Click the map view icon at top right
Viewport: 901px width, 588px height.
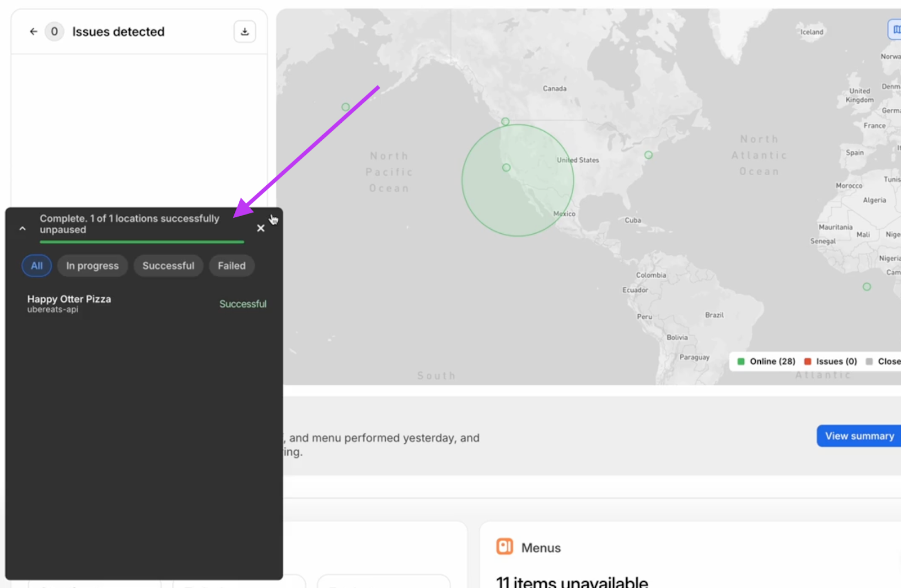point(895,29)
